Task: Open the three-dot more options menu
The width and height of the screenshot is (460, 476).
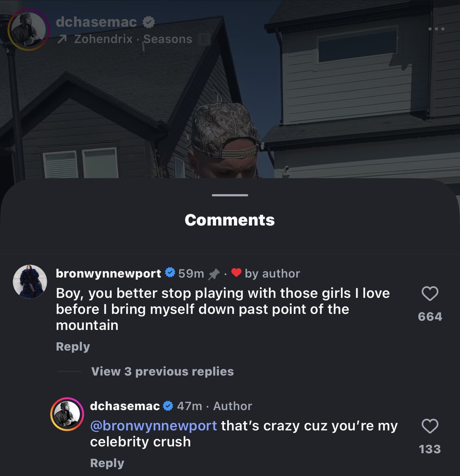Action: click(x=436, y=29)
